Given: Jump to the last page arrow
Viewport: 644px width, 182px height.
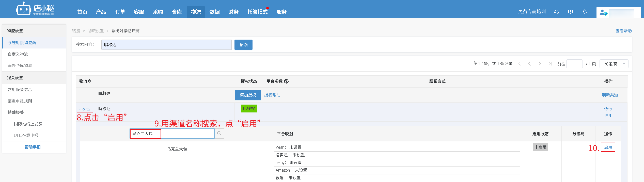Looking at the screenshot, I should [550, 64].
